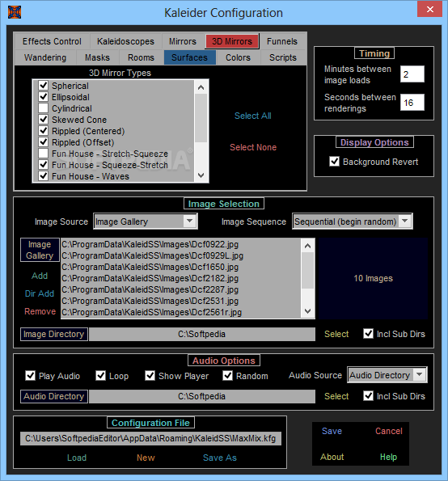The width and height of the screenshot is (448, 481).
Task: Toggle Incl Sub Dirs for Audio Directory
Action: (x=368, y=396)
